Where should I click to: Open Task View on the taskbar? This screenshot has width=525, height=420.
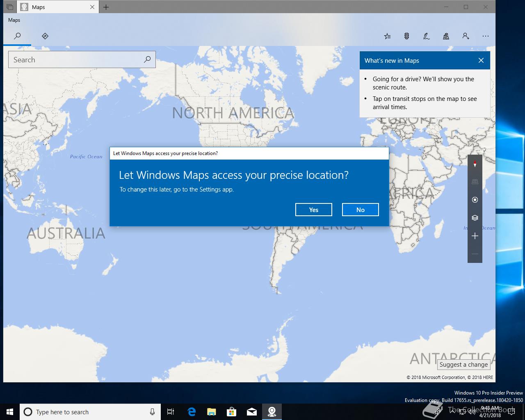tap(171, 412)
